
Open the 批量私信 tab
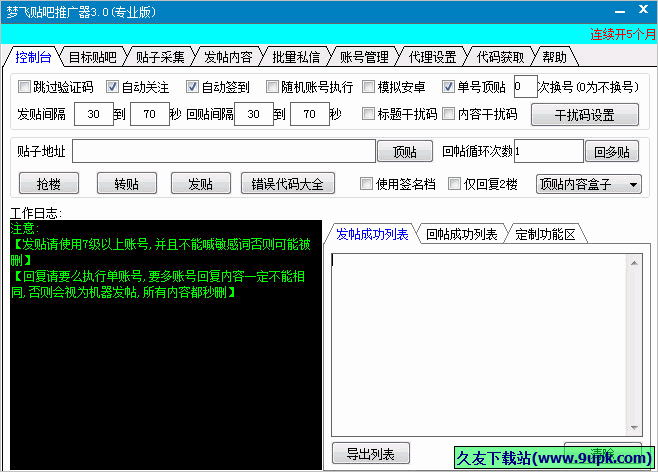296,57
